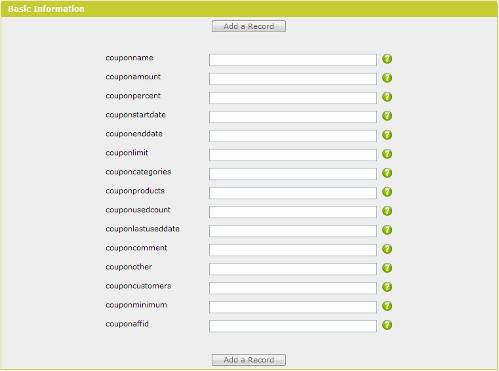
Task: Click the bottom Add a Record button
Action: point(249,360)
